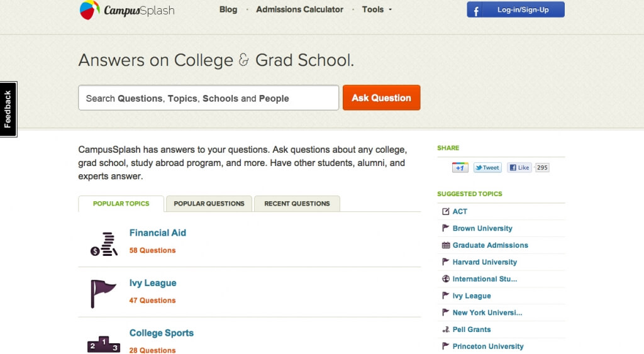
Task: Click the 47 Questions count
Action: click(152, 301)
